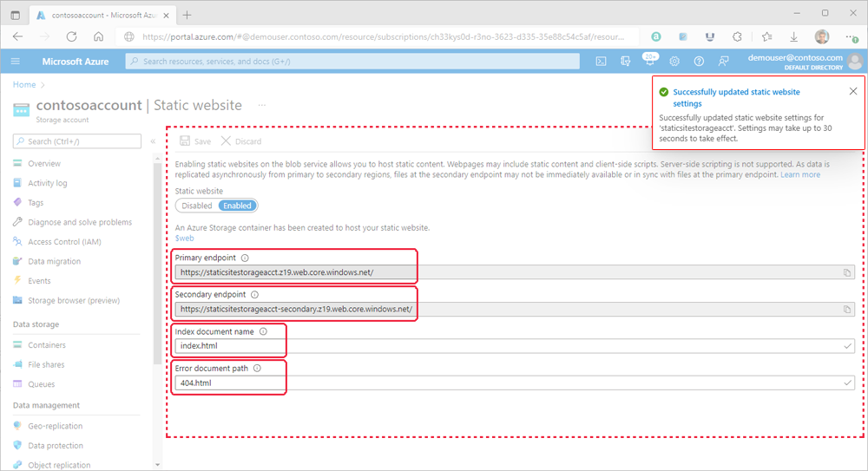
Task: Open Storage browser (preview)
Action: tap(76, 300)
